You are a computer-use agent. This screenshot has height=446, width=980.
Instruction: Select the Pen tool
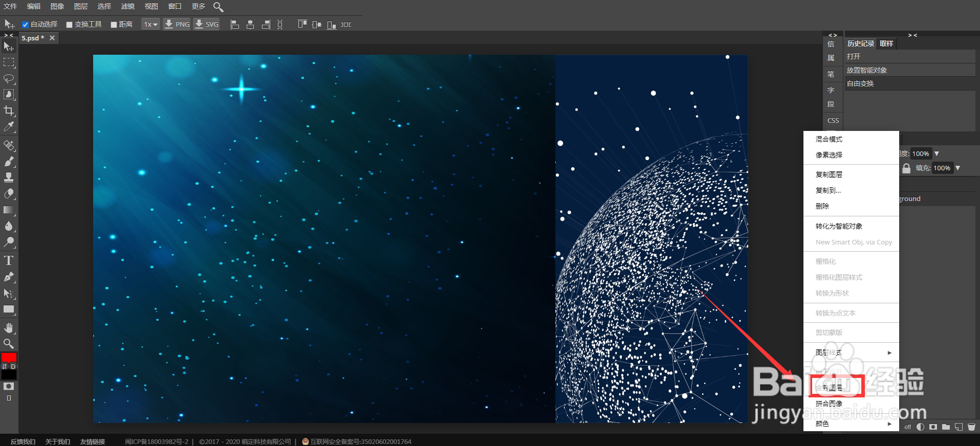pos(9,277)
